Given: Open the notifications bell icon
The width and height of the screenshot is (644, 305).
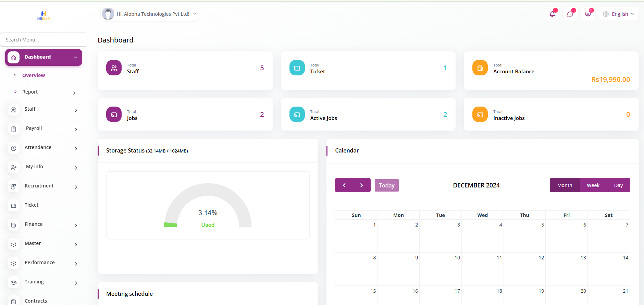Looking at the screenshot, I should coord(552,14).
